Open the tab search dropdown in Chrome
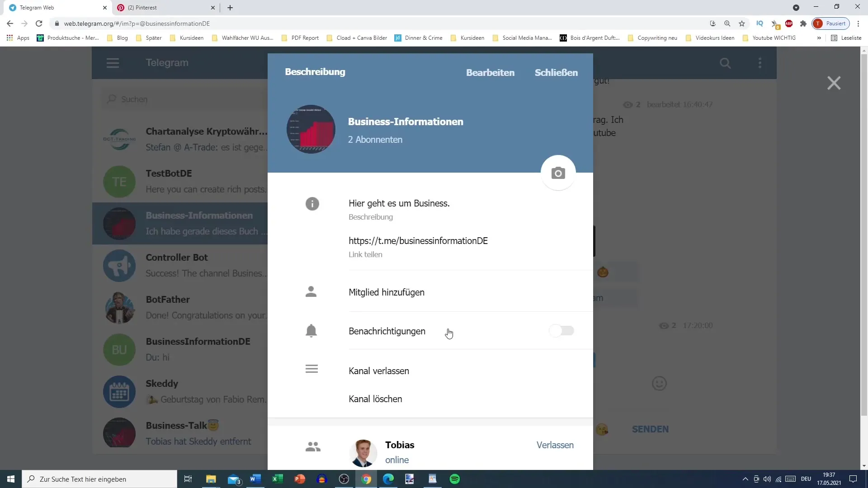 click(x=796, y=8)
